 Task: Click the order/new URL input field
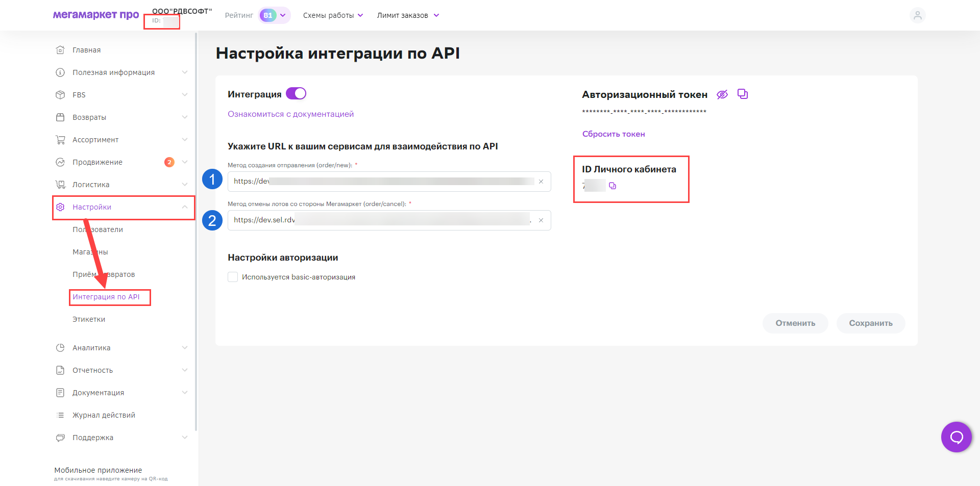[383, 182]
